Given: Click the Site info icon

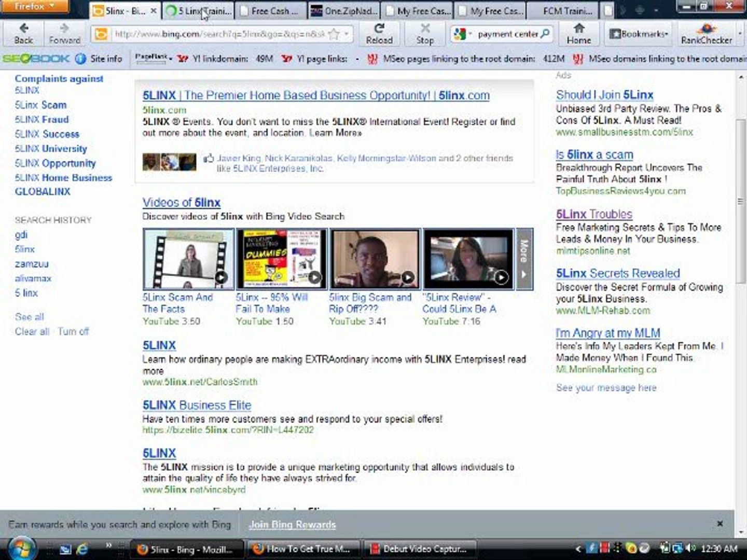Looking at the screenshot, I should [80, 59].
